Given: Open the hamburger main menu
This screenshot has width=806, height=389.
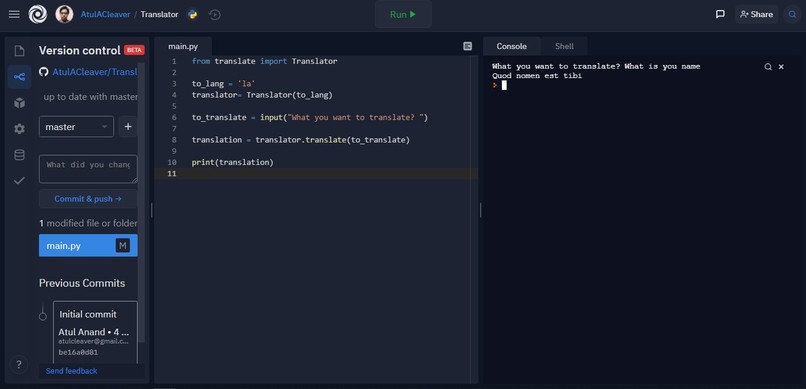Looking at the screenshot, I should [14, 14].
